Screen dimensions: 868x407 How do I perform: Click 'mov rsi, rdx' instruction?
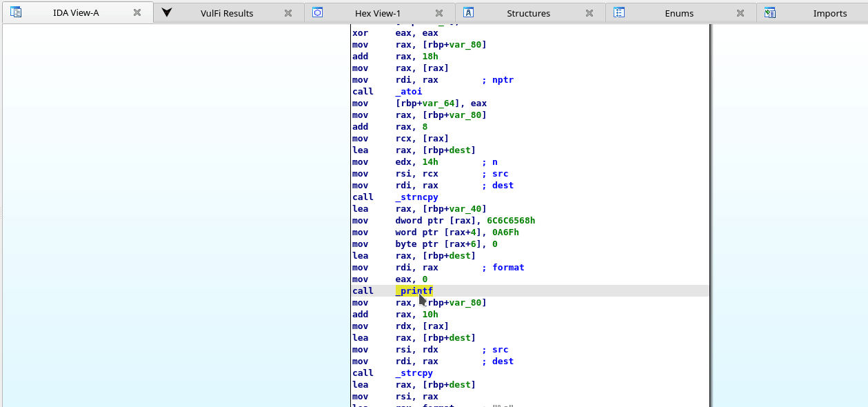(x=395, y=350)
